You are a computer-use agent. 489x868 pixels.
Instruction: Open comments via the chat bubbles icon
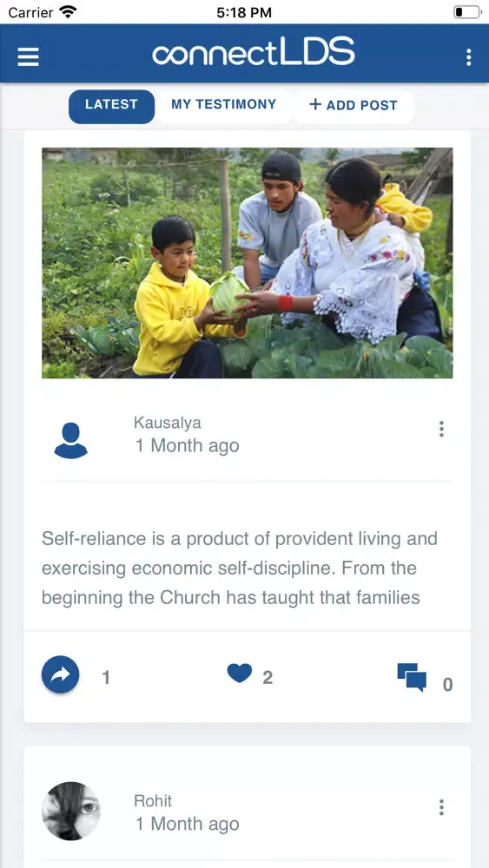click(x=412, y=678)
